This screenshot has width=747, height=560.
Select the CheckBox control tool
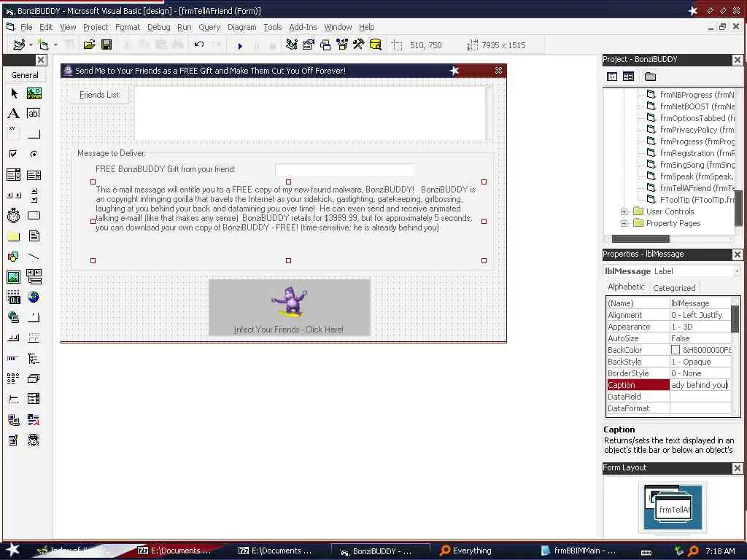[x=14, y=154]
